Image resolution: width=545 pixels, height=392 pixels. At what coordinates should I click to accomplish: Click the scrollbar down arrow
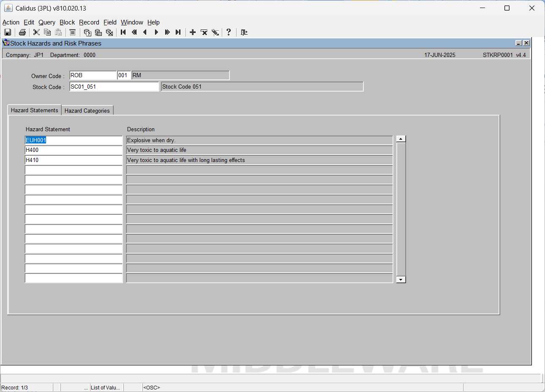401,279
